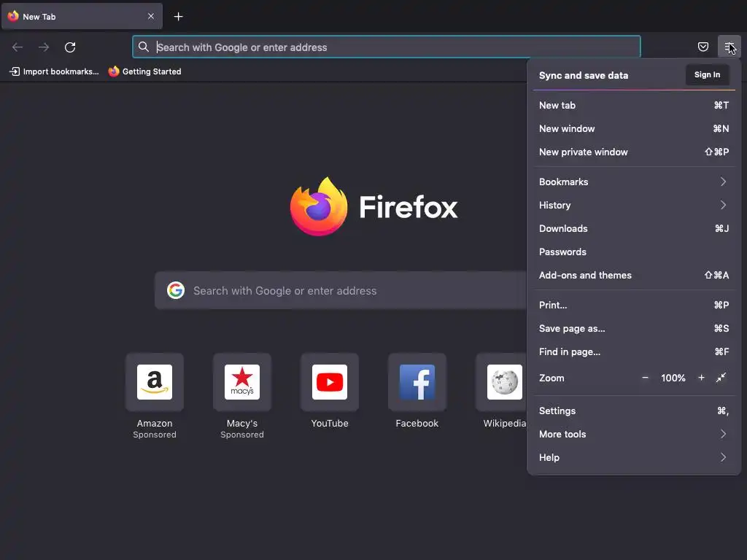Open Add-ons and themes
The width and height of the screenshot is (747, 560).
pyautogui.click(x=634, y=275)
